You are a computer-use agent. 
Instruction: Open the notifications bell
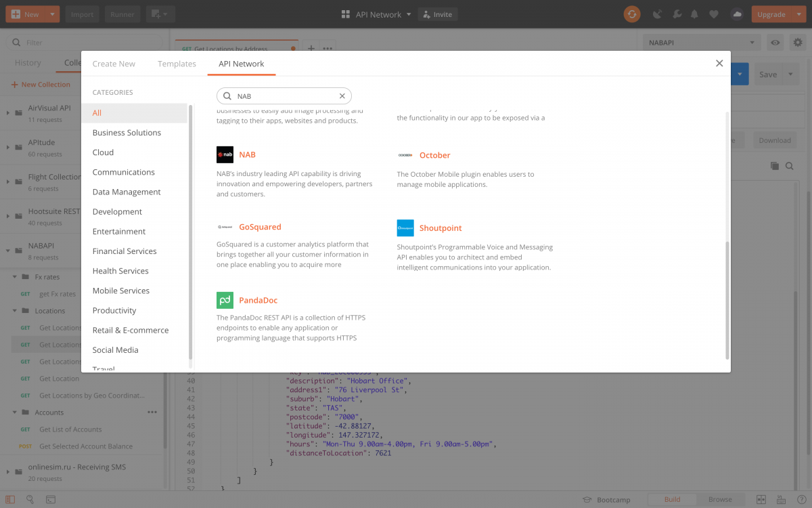click(694, 14)
